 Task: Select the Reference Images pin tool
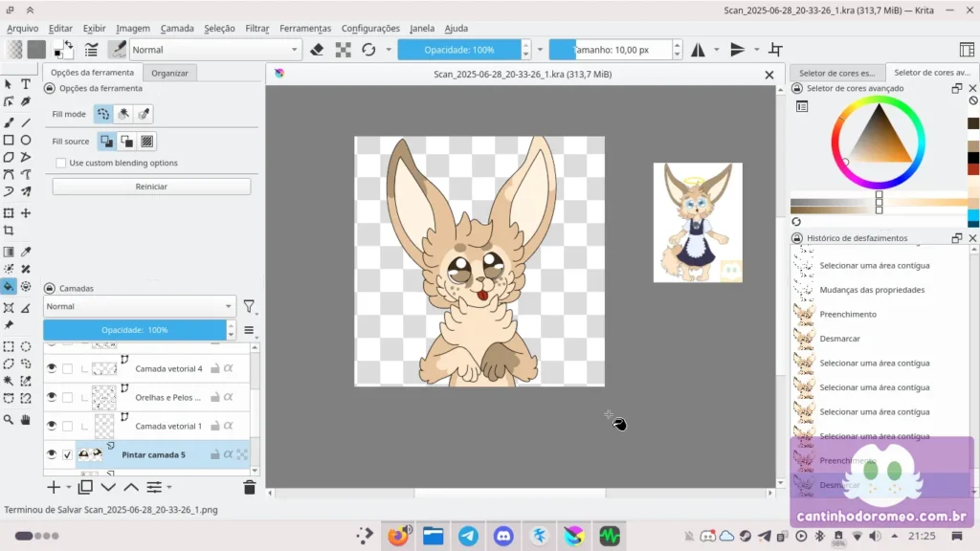[x=9, y=325]
